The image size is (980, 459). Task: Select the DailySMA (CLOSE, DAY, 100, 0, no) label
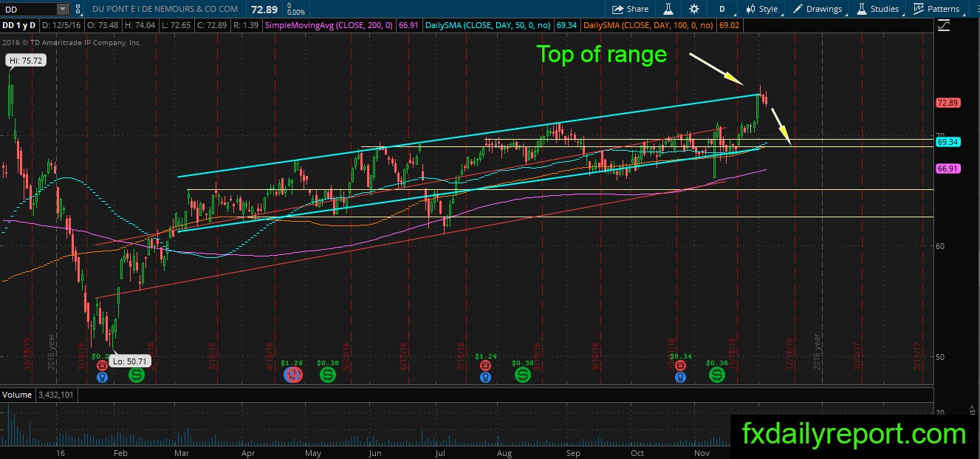tap(650, 25)
